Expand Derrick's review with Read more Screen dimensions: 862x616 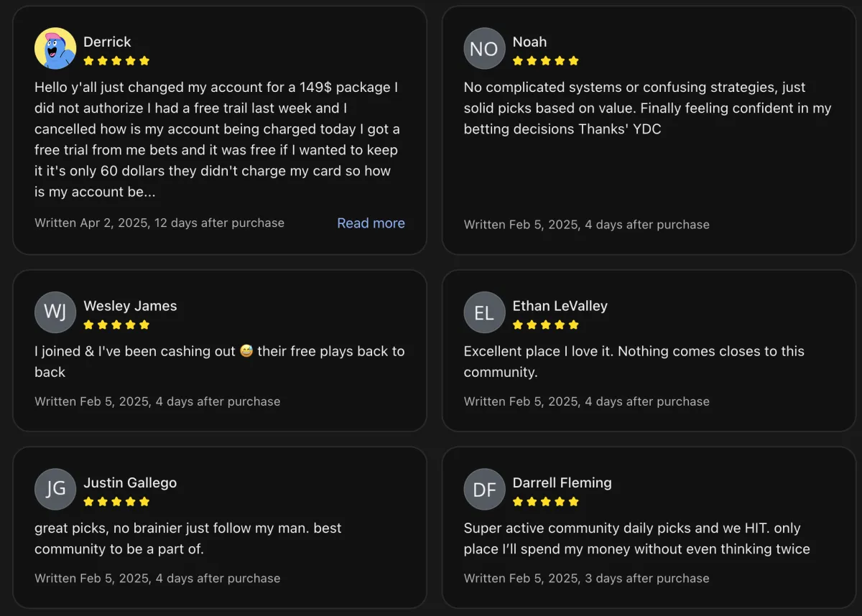371,223
